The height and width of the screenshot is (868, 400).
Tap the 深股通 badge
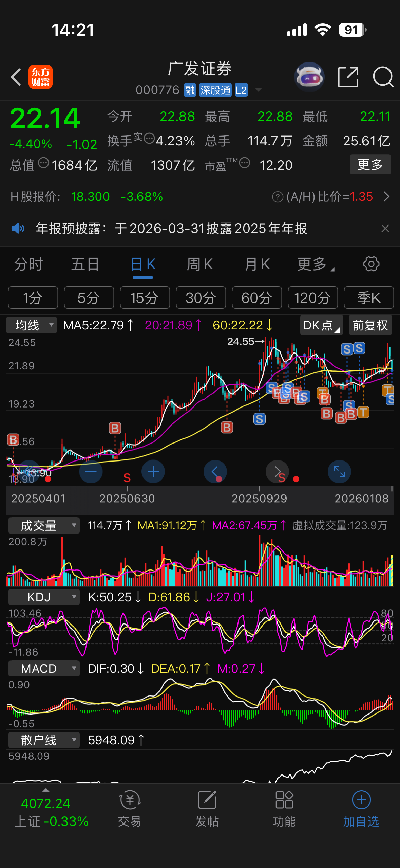tap(215, 90)
